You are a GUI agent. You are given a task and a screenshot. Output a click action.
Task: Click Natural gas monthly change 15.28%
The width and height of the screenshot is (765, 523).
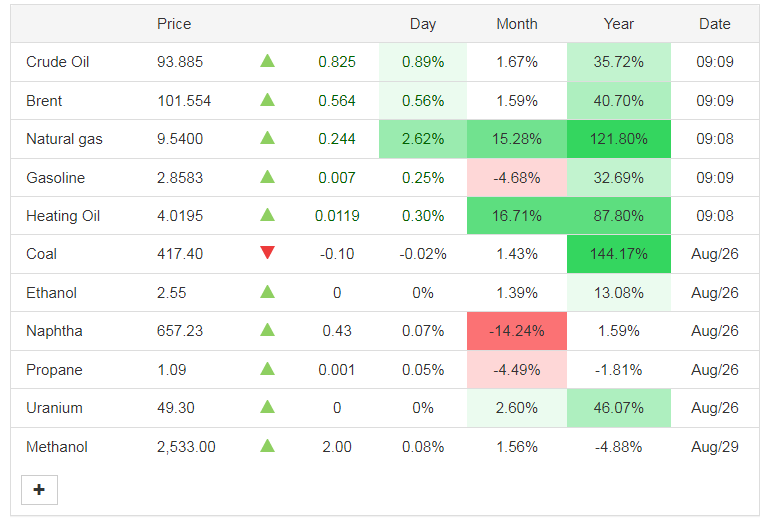coord(517,139)
